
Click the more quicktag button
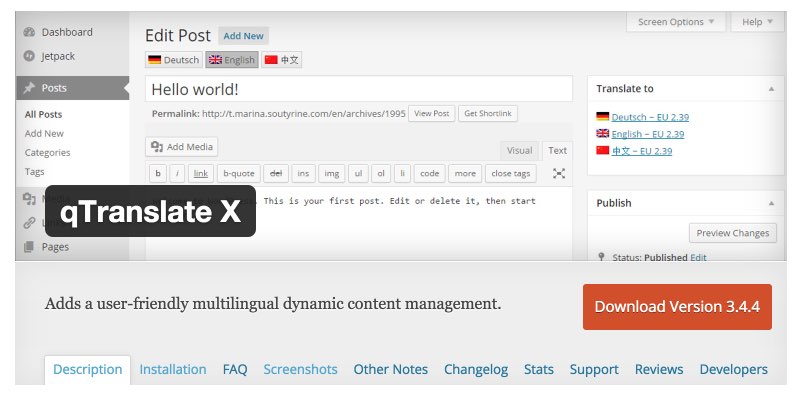coord(465,173)
